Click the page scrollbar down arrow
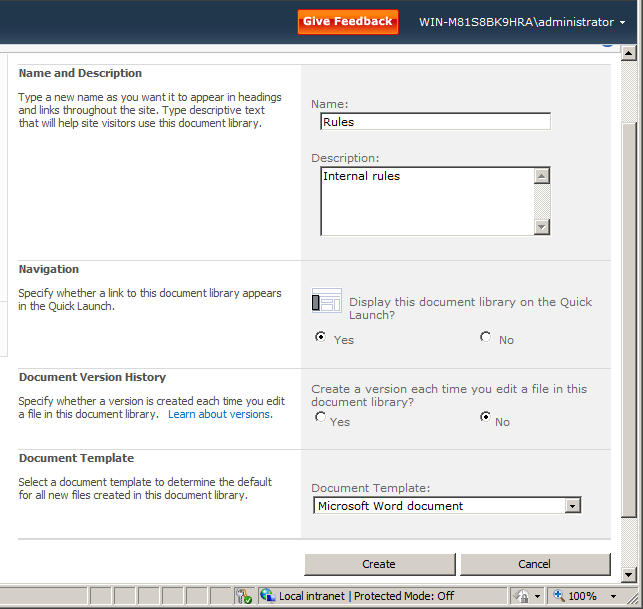 point(629,574)
